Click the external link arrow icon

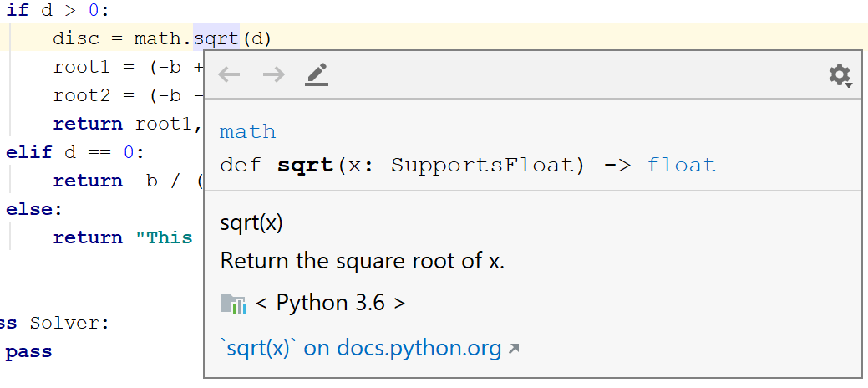pyautogui.click(x=514, y=349)
